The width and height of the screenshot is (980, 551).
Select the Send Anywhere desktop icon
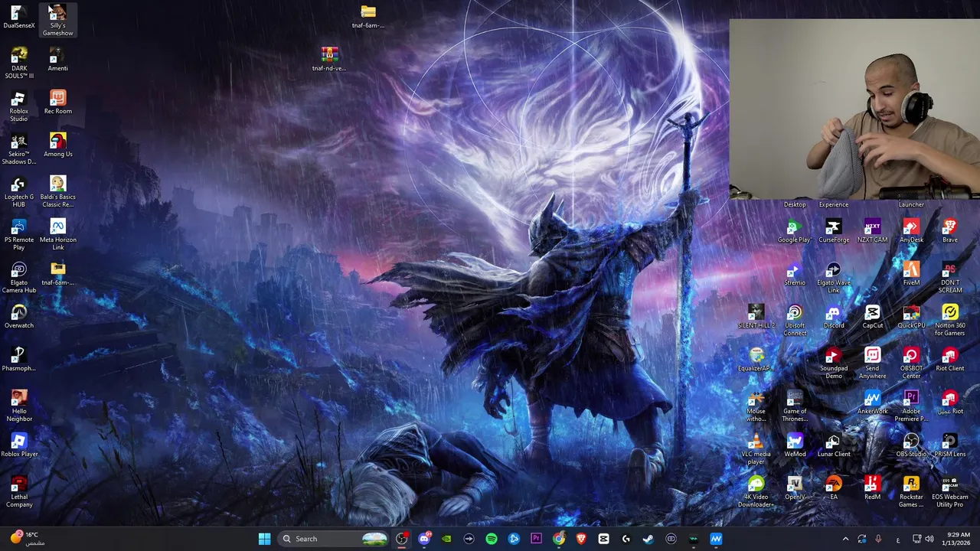click(x=872, y=363)
